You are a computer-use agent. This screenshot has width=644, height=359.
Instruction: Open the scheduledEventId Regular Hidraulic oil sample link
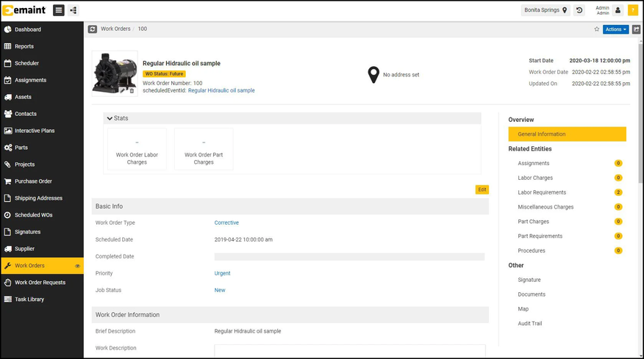click(x=221, y=91)
